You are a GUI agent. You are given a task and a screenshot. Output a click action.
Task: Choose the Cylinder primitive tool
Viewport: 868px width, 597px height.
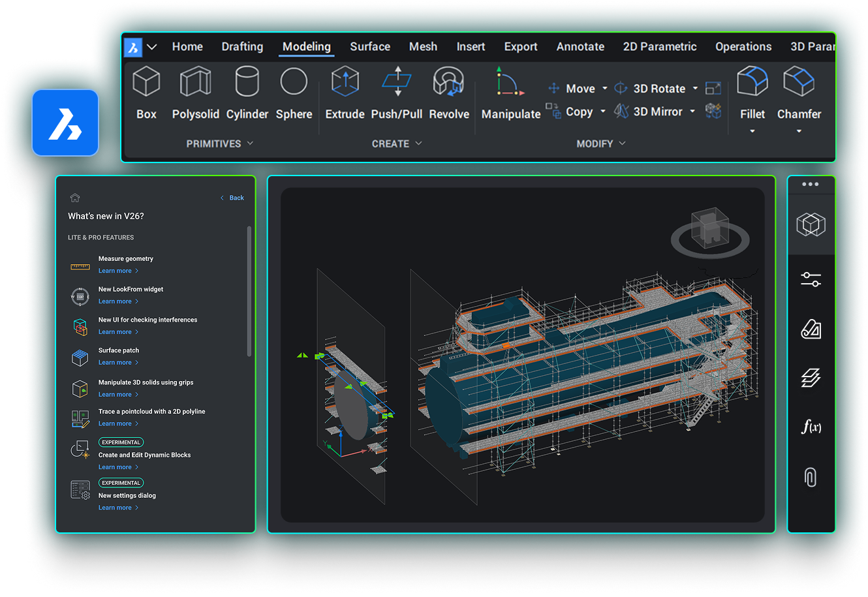tap(247, 82)
